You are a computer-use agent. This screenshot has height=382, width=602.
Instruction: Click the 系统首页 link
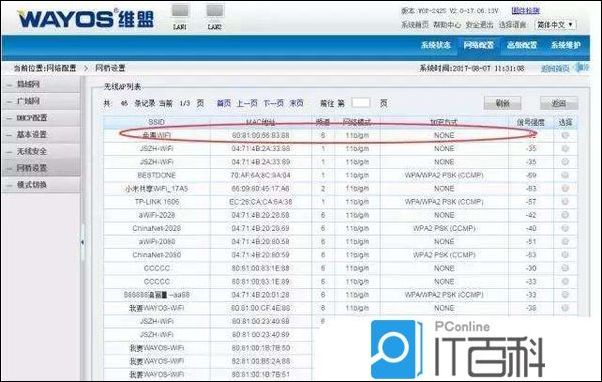[414, 25]
